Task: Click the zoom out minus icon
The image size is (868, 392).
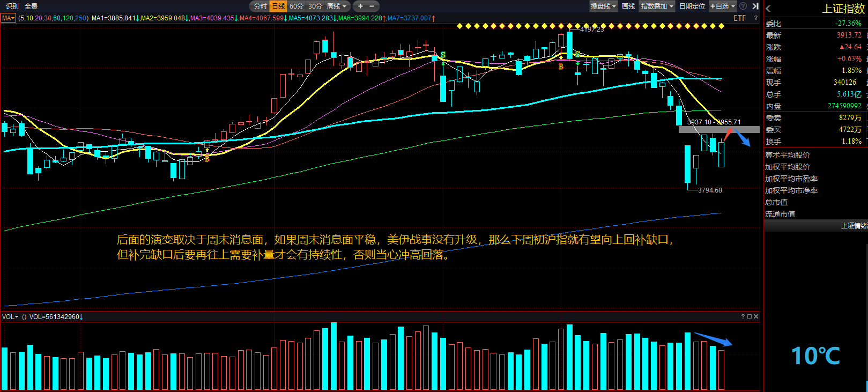Action: (x=372, y=6)
